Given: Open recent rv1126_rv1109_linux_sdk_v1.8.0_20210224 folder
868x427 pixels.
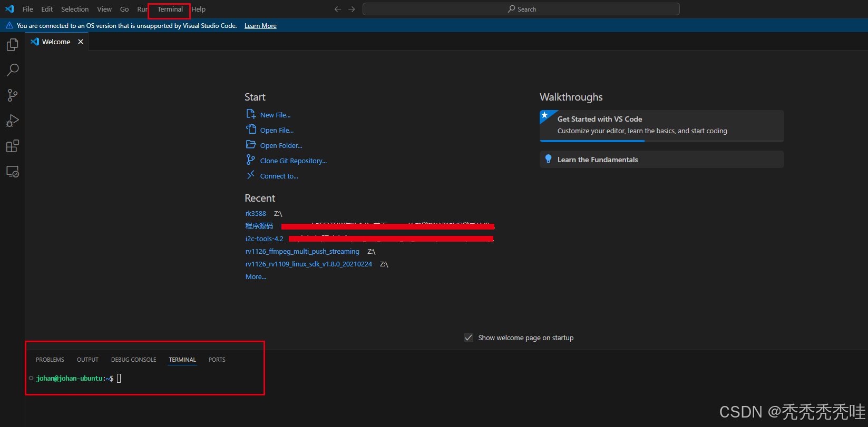Looking at the screenshot, I should pos(309,264).
